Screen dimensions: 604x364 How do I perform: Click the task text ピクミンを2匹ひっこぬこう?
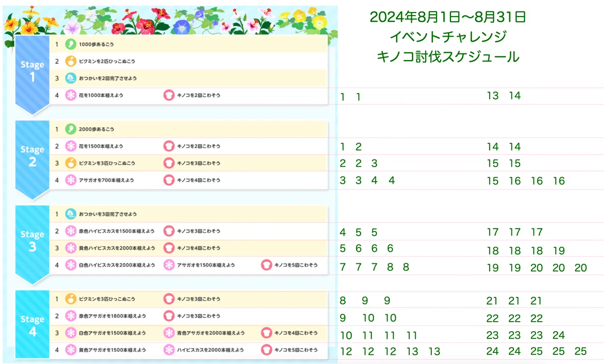coord(107,61)
